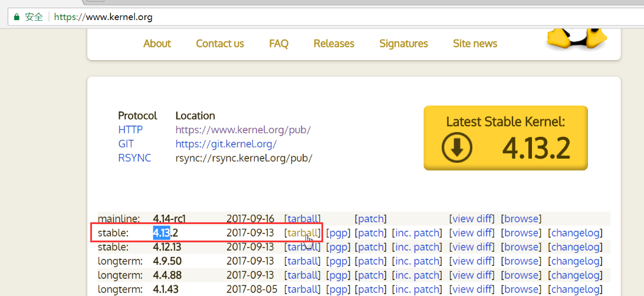View diff for mainline 4.14-rc1

point(472,219)
